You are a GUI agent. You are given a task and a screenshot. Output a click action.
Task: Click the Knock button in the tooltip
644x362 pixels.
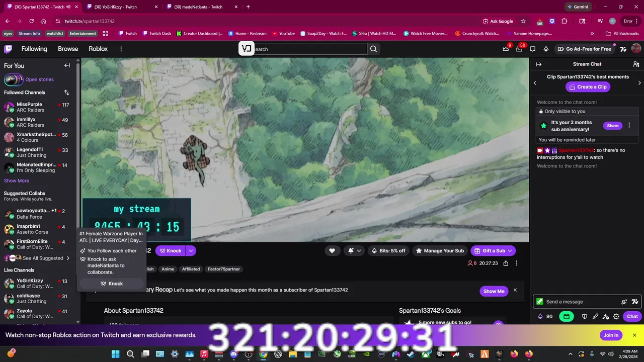click(112, 284)
